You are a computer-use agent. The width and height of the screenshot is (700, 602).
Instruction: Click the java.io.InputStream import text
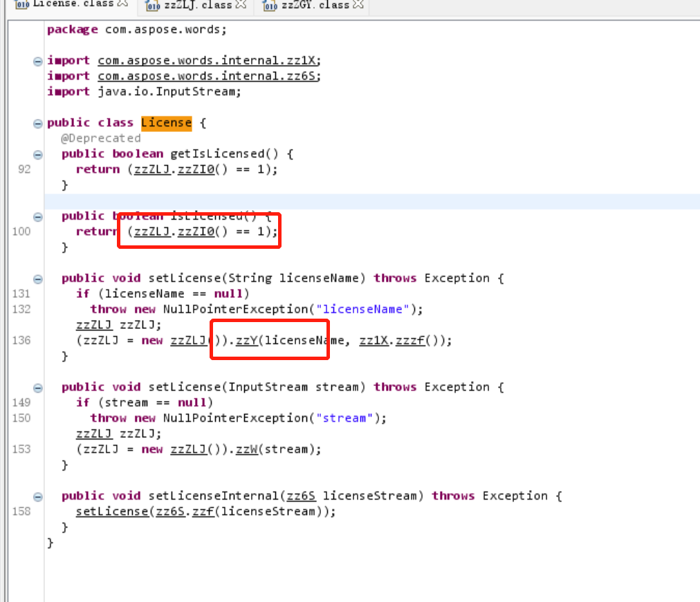coord(169,92)
